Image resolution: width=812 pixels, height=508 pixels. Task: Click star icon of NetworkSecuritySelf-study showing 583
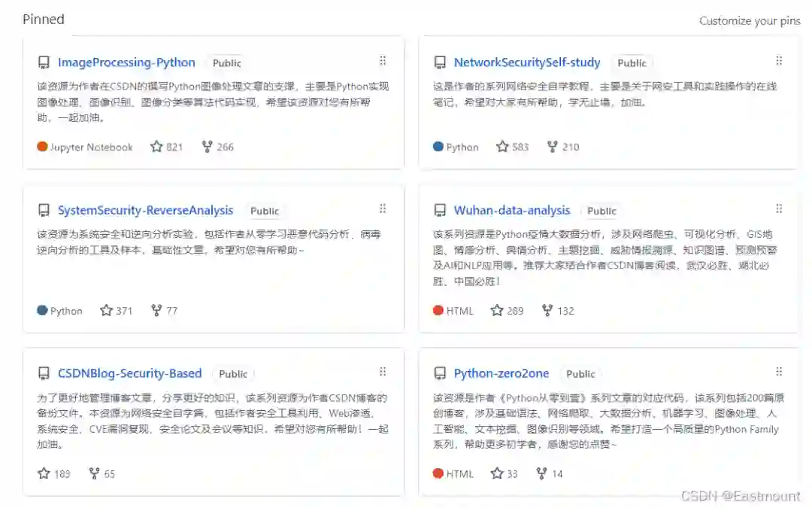click(501, 147)
